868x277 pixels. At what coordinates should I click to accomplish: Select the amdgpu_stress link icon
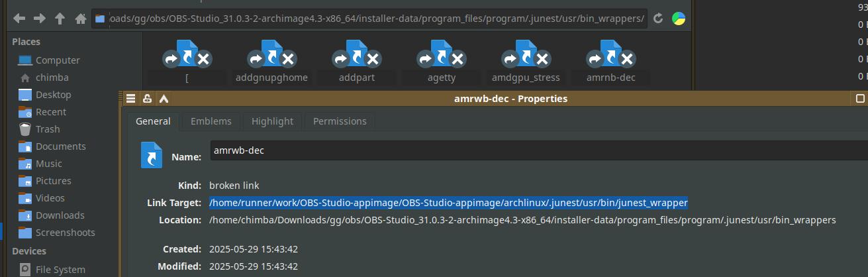[x=526, y=60]
